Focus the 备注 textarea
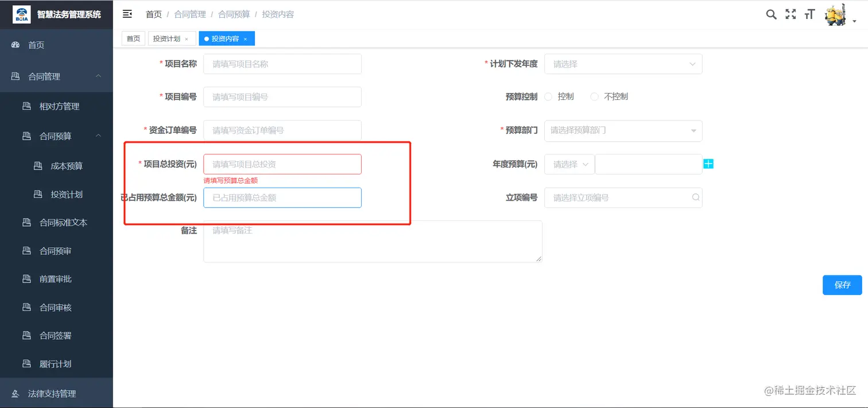868x408 pixels. [x=373, y=242]
